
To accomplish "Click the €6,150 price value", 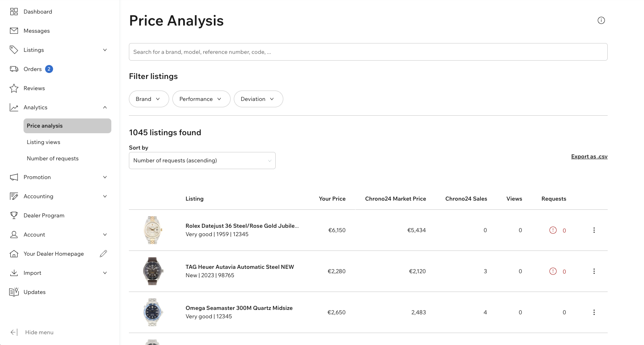I will [x=337, y=230].
